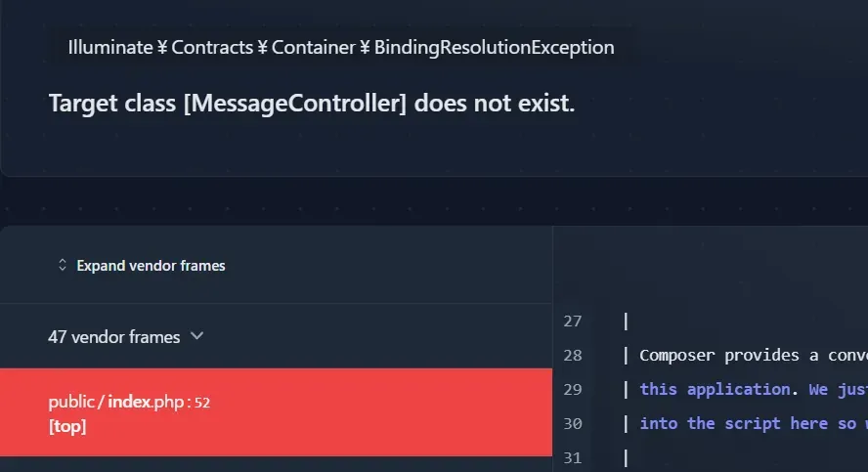Click line number 30 in the code gutter
The height and width of the screenshot is (472, 868).
pos(573,423)
